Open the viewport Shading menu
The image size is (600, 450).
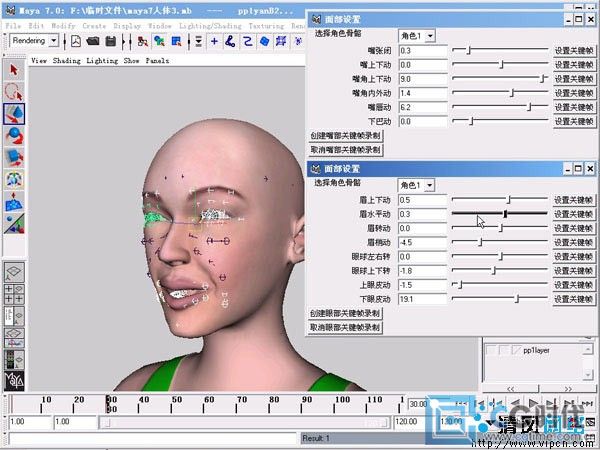(67, 60)
